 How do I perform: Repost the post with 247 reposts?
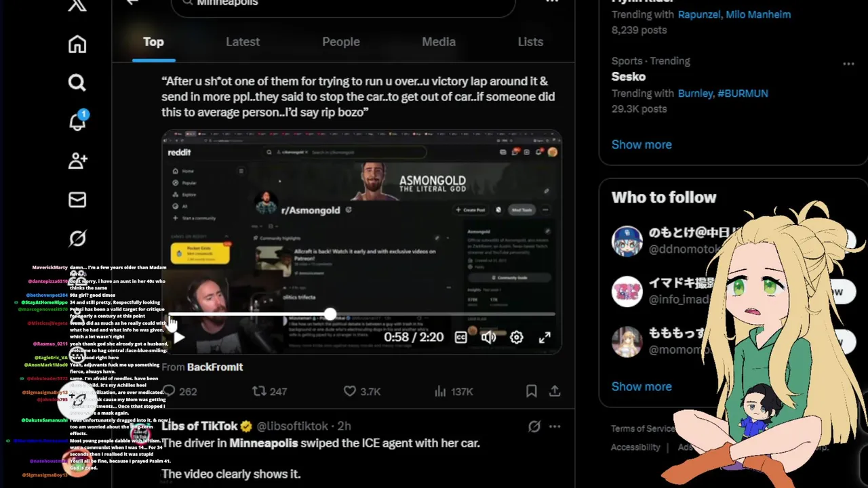click(x=269, y=391)
